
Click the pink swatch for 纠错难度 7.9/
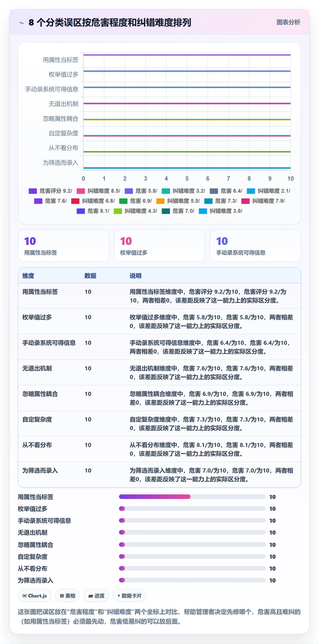[x=245, y=201]
